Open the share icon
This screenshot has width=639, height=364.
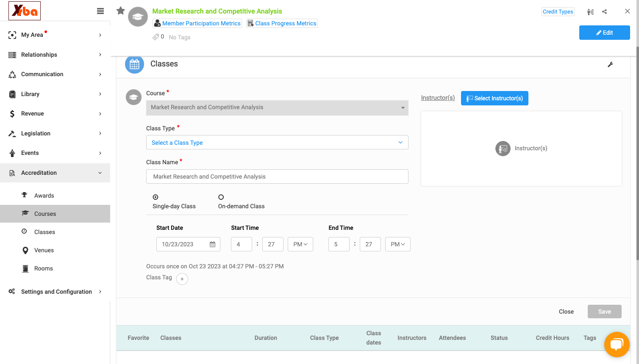coord(605,12)
